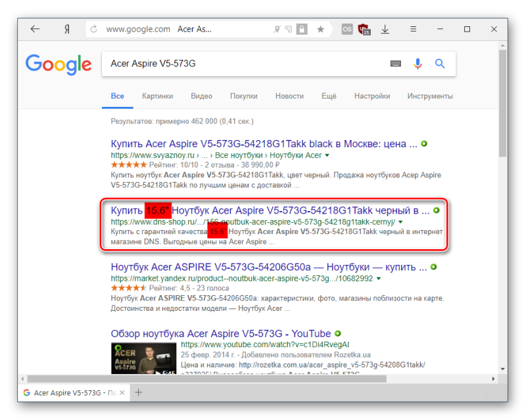Click the vertical scrollbar up arrow
The width and height of the screenshot is (526, 420).
click(502, 45)
